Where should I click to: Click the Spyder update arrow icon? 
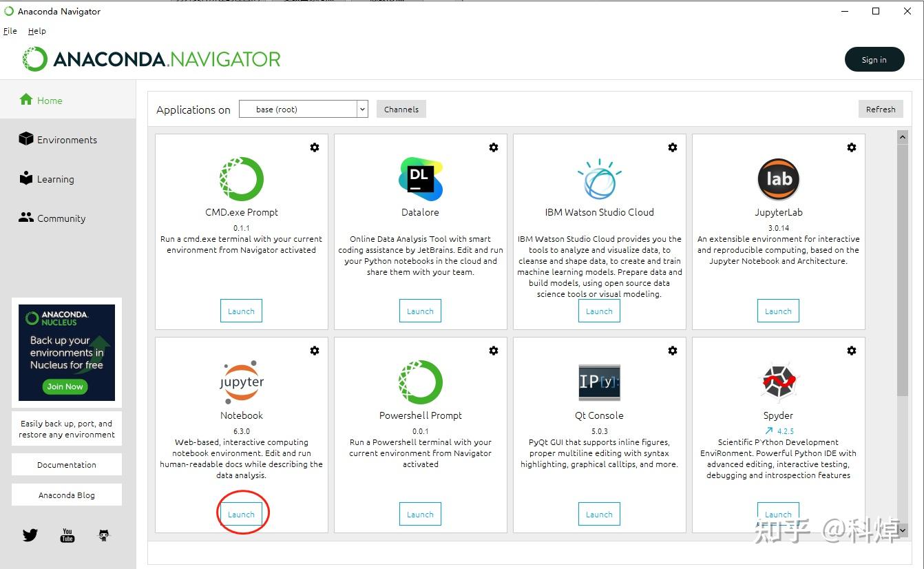(768, 431)
